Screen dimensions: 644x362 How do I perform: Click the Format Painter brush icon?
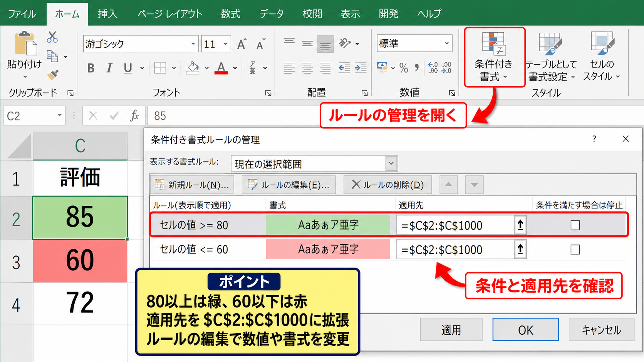pyautogui.click(x=53, y=74)
